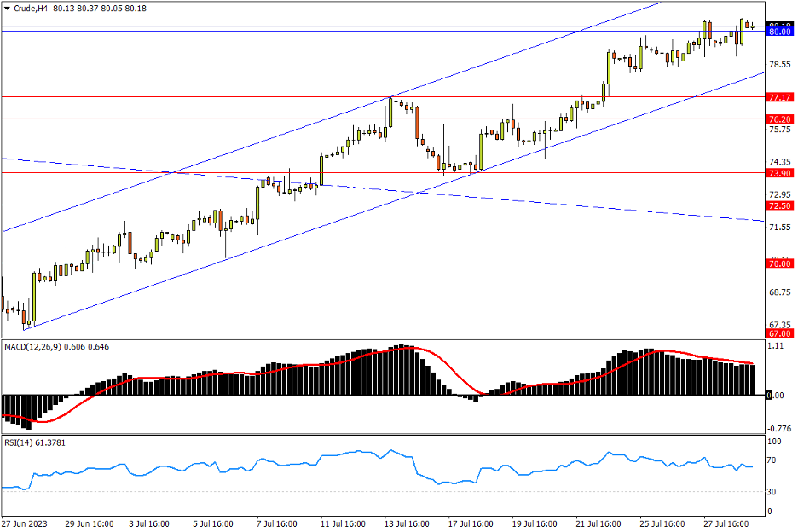The height and width of the screenshot is (532, 798).
Task: Select the latest candlestick at chart's right edge
Action: (x=752, y=26)
